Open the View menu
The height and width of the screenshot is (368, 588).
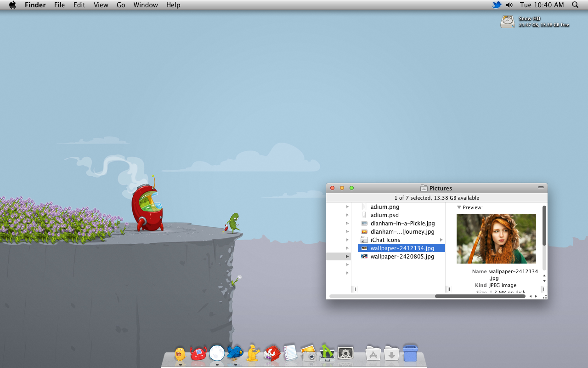pos(101,5)
